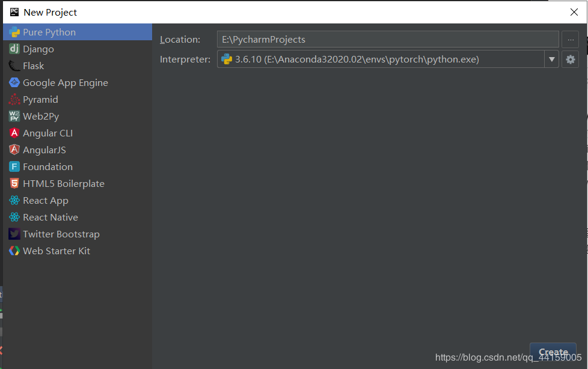
Task: Close the New Project dialog
Action: coord(574,12)
